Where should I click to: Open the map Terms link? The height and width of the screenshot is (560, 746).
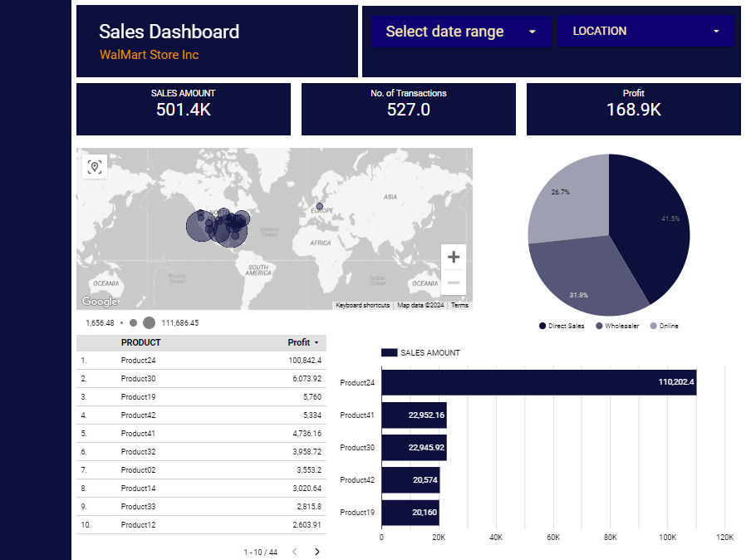(459, 306)
